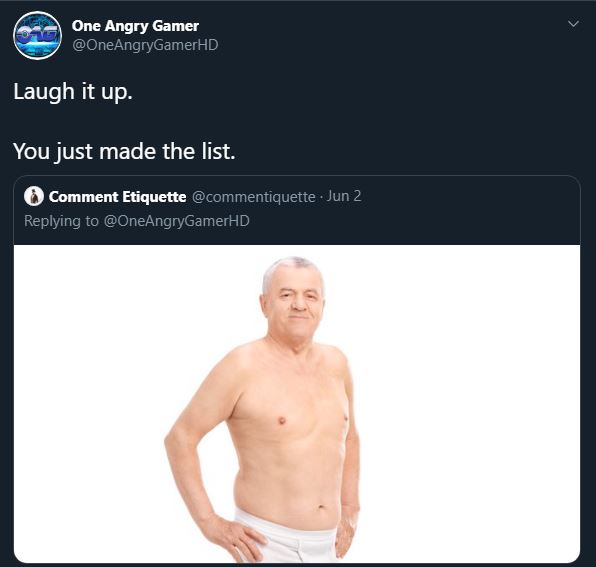
Task: Open the quoted tweet header area
Action: pos(297,210)
